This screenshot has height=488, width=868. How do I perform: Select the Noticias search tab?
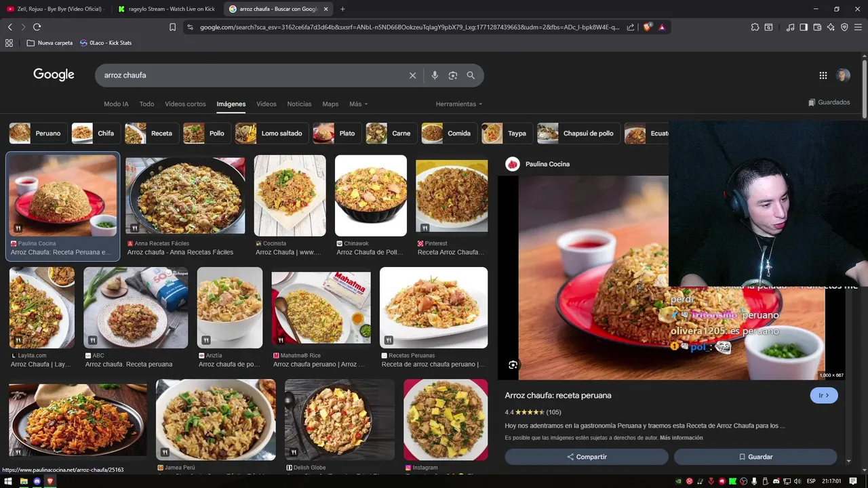pos(299,104)
